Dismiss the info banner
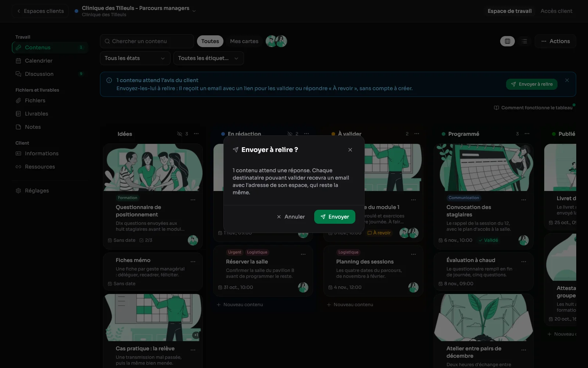This screenshot has width=588, height=368. click(567, 80)
